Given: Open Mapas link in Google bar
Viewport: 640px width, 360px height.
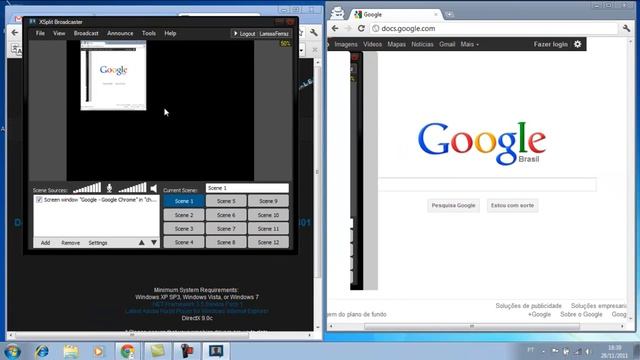Looking at the screenshot, I should (x=396, y=44).
